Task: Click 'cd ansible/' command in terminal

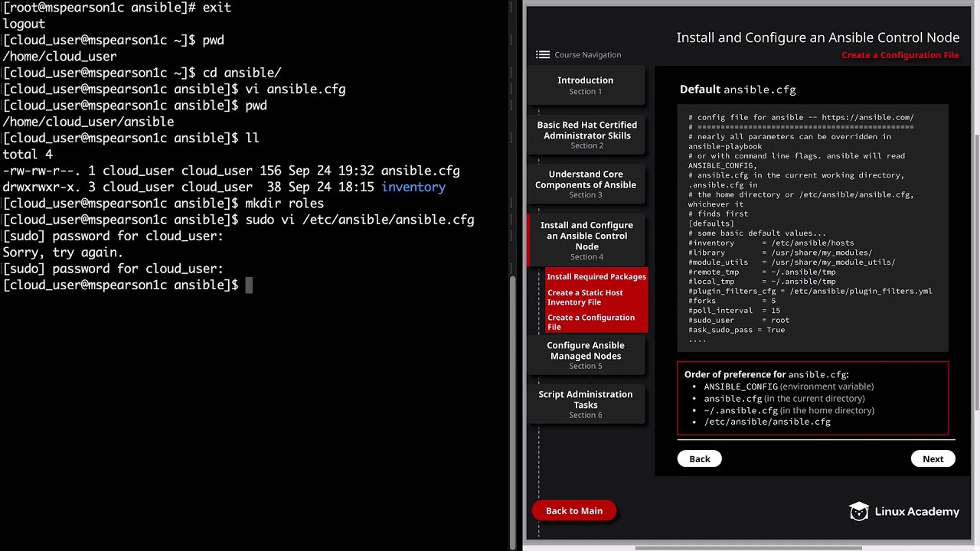Action: pyautogui.click(x=242, y=73)
